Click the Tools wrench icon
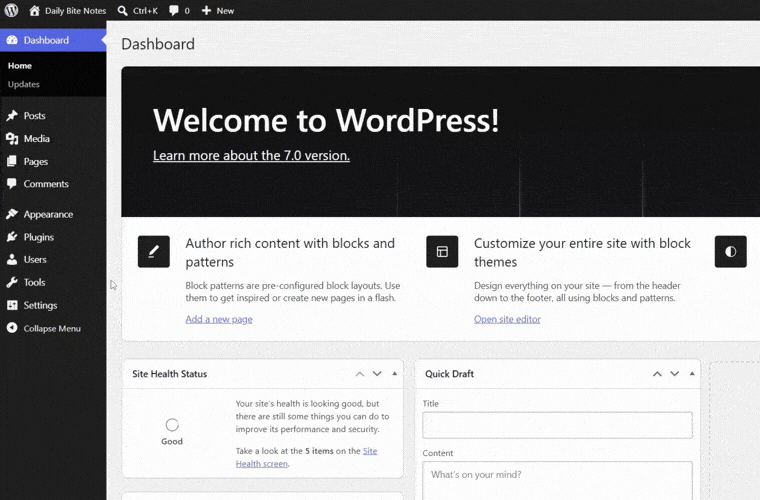760x500 pixels. click(x=12, y=282)
